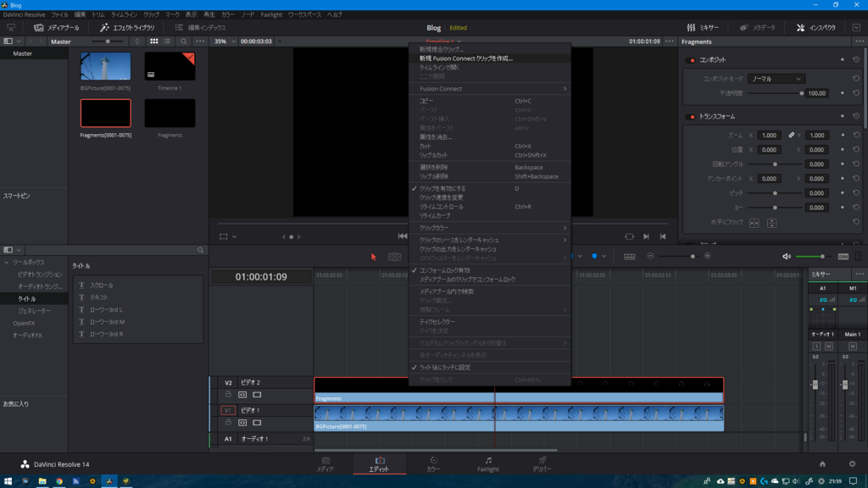Click the vertical flip icon in Inspector

[x=771, y=223]
